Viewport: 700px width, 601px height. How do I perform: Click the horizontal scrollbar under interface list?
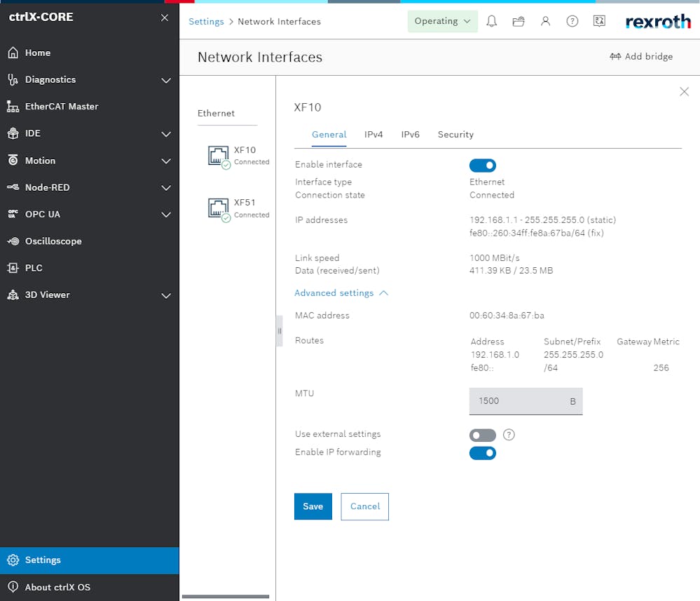point(226,596)
